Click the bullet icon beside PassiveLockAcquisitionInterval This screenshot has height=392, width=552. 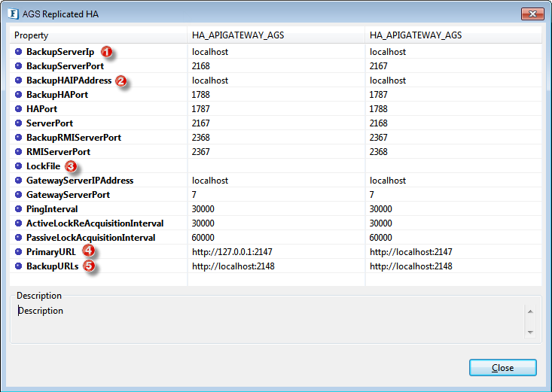tap(18, 238)
